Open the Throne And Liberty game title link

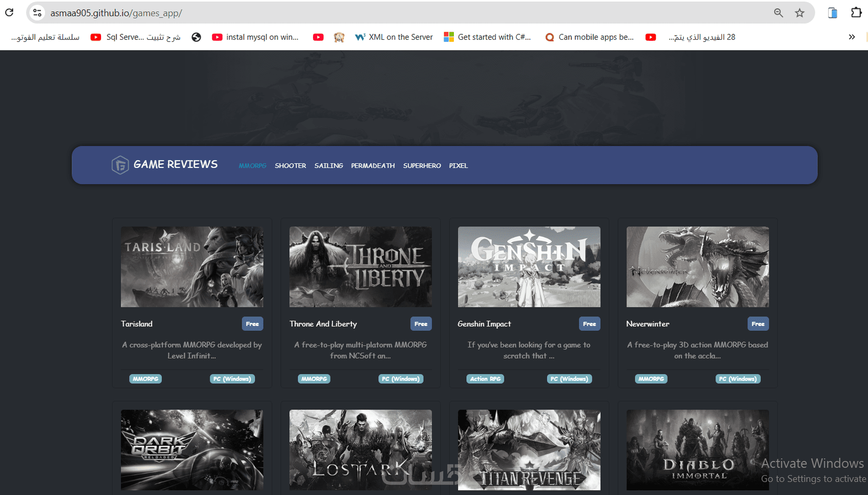323,324
